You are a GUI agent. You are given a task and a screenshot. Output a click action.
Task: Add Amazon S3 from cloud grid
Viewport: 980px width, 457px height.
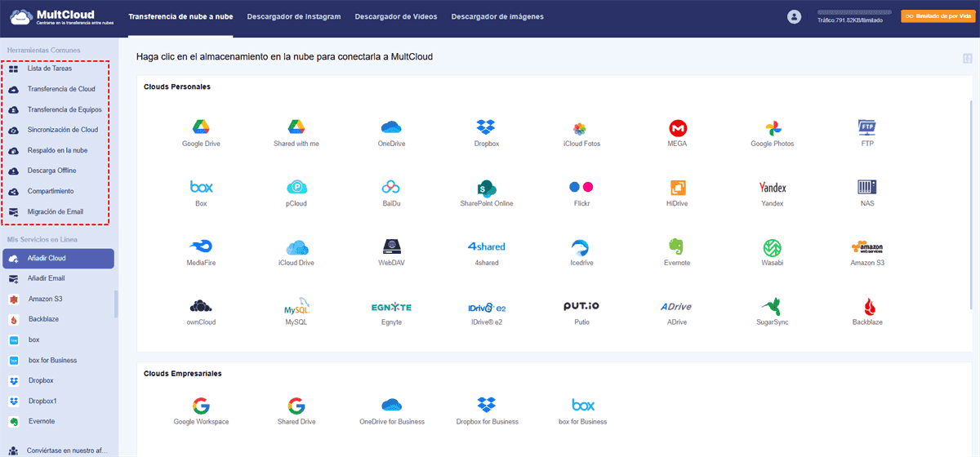coord(867,252)
